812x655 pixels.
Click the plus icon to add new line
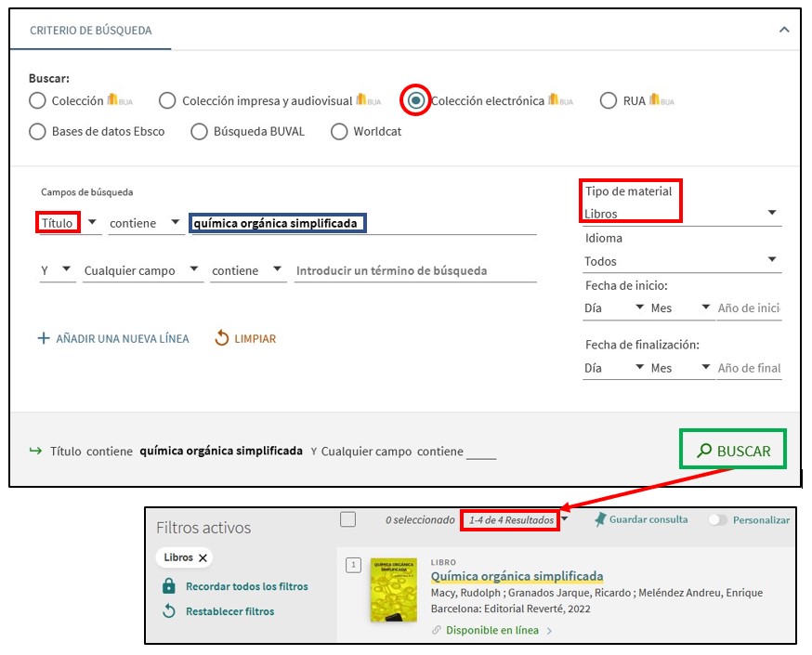pos(43,338)
